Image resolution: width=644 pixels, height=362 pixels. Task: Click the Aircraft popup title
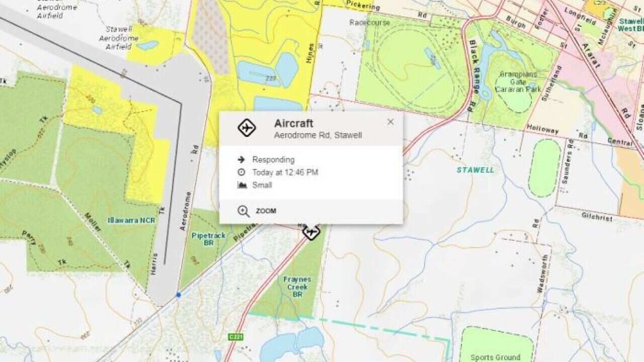(x=293, y=124)
